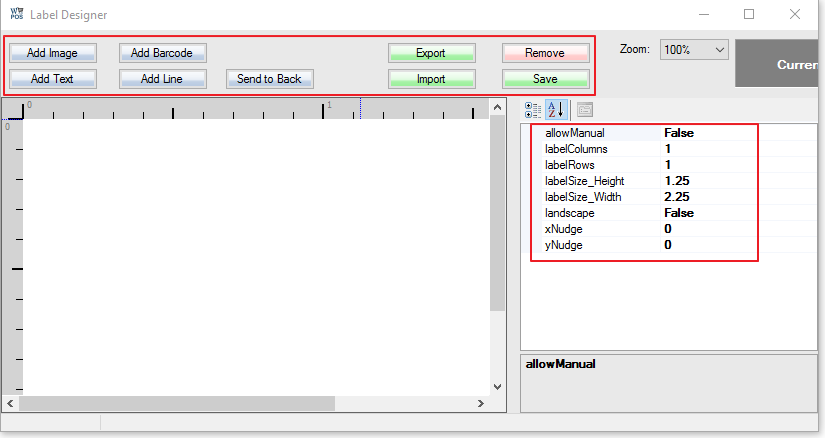
Task: Click canvas horizontal scrollbar left arrow
Action: 11,404
